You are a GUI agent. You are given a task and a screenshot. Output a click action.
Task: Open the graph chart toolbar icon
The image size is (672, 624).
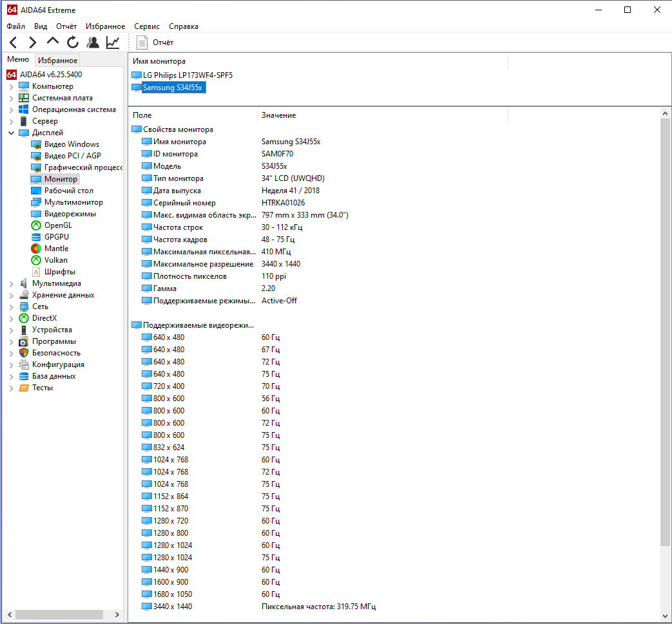(x=113, y=43)
